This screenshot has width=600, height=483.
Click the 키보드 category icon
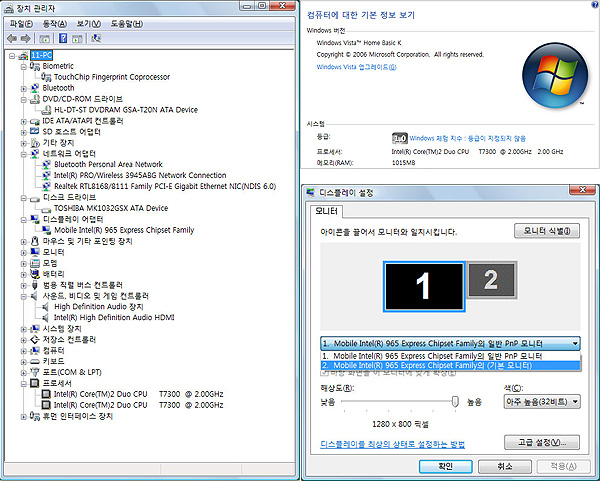35,362
